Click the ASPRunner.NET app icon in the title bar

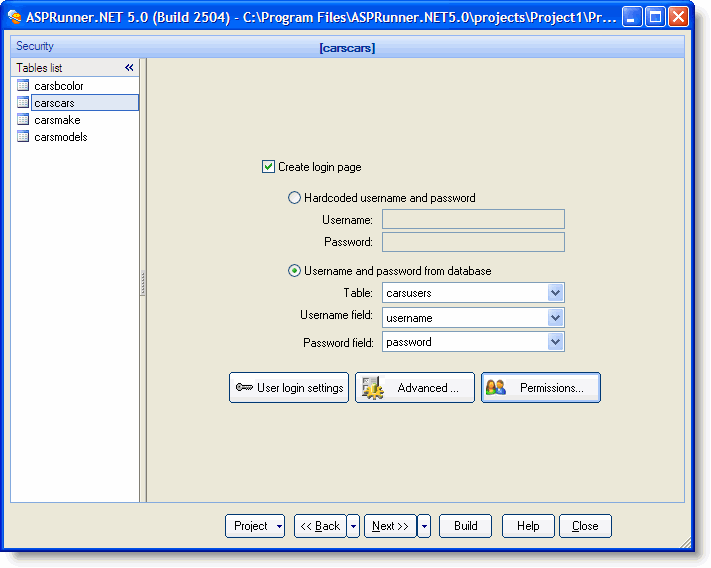[x=15, y=17]
